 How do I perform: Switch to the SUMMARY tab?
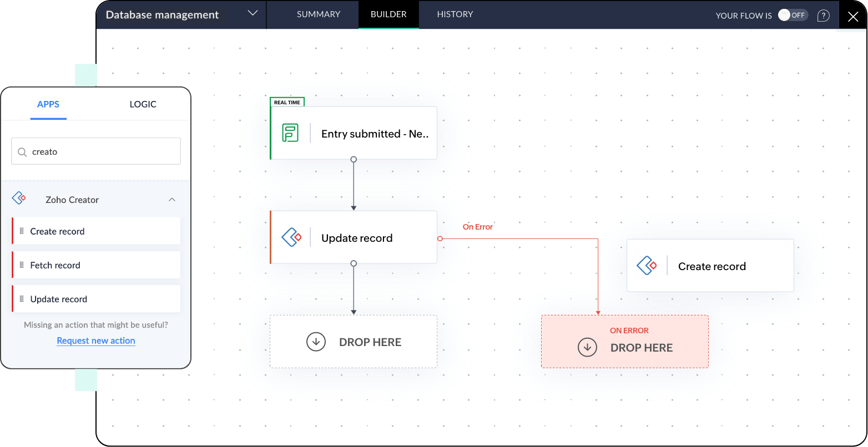pyautogui.click(x=319, y=14)
